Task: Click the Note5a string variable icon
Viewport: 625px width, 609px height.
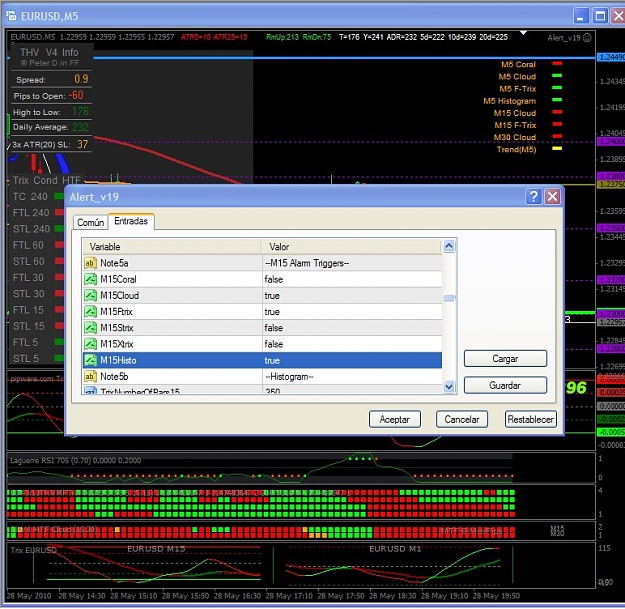Action: point(90,263)
